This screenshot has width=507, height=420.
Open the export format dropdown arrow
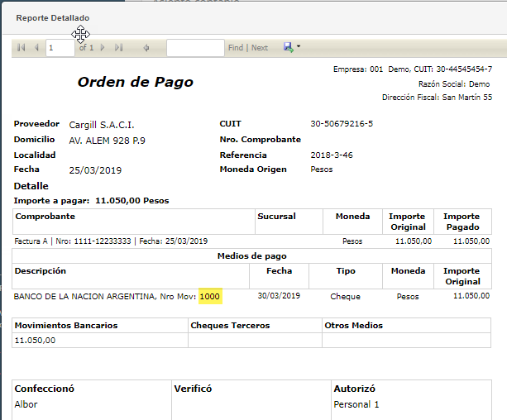tap(298, 46)
